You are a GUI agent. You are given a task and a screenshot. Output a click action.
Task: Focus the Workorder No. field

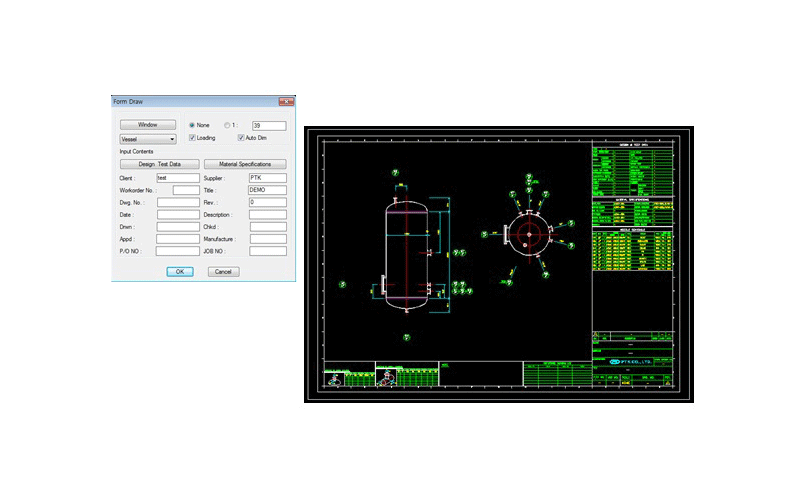[186, 190]
